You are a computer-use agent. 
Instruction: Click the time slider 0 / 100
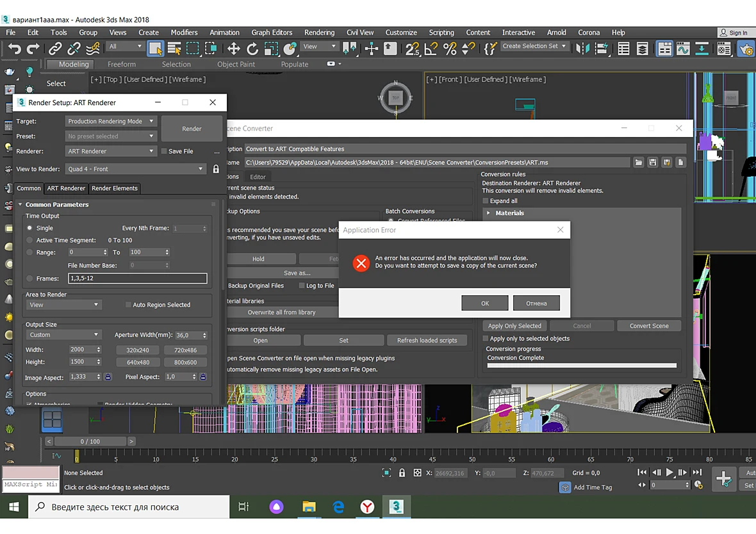coord(90,441)
